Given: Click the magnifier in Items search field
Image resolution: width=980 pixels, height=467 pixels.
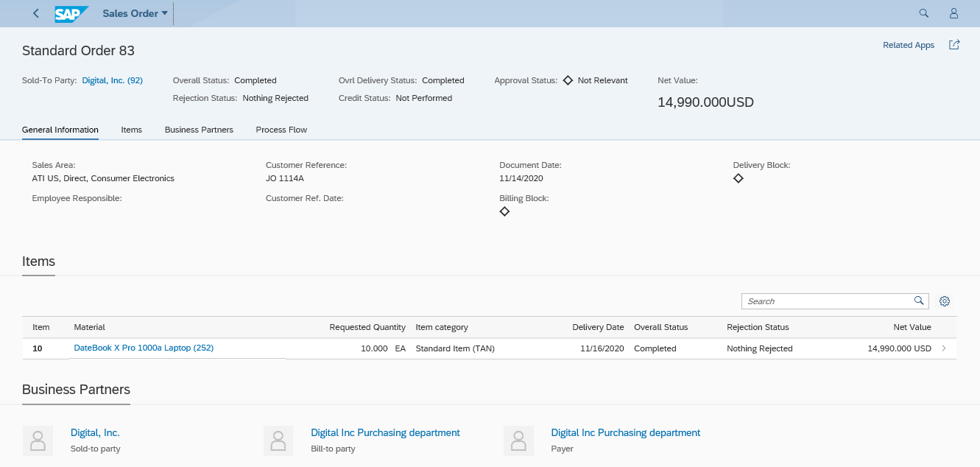Looking at the screenshot, I should tap(918, 301).
